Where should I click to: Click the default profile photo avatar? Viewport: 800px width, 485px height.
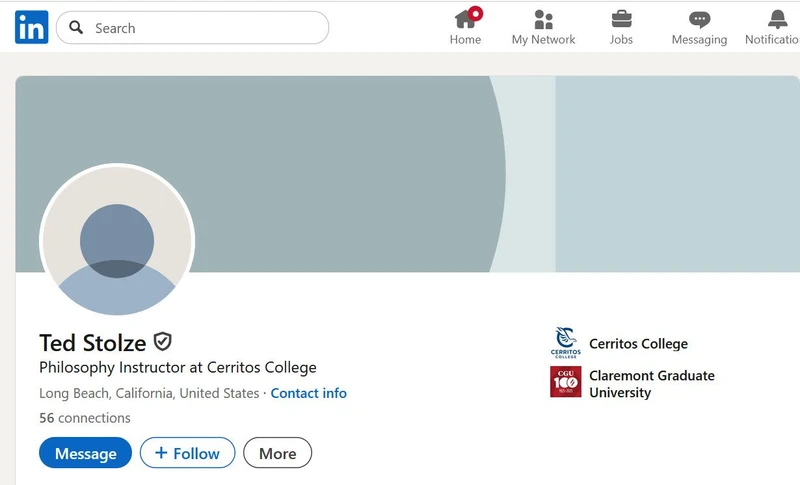pyautogui.click(x=117, y=241)
